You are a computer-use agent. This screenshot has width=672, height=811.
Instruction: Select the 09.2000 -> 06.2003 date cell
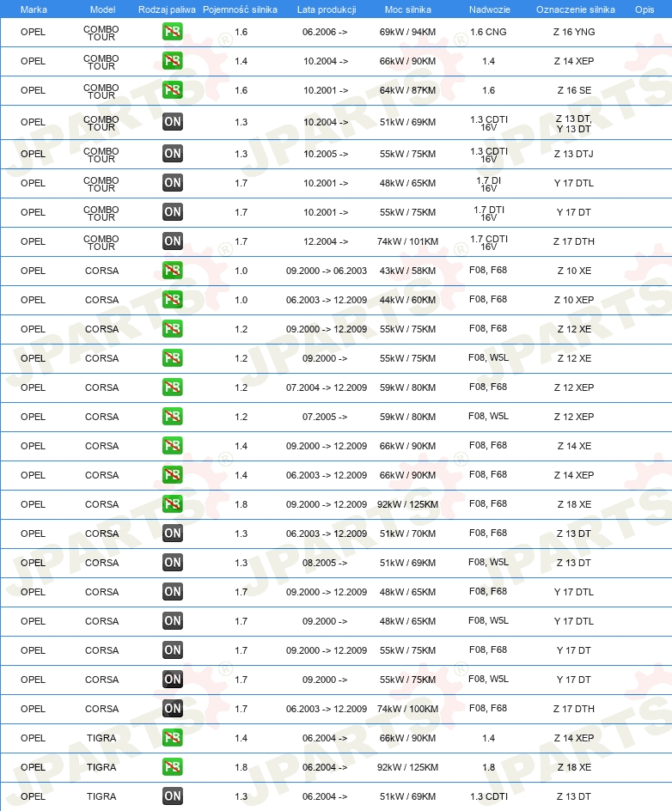click(327, 271)
